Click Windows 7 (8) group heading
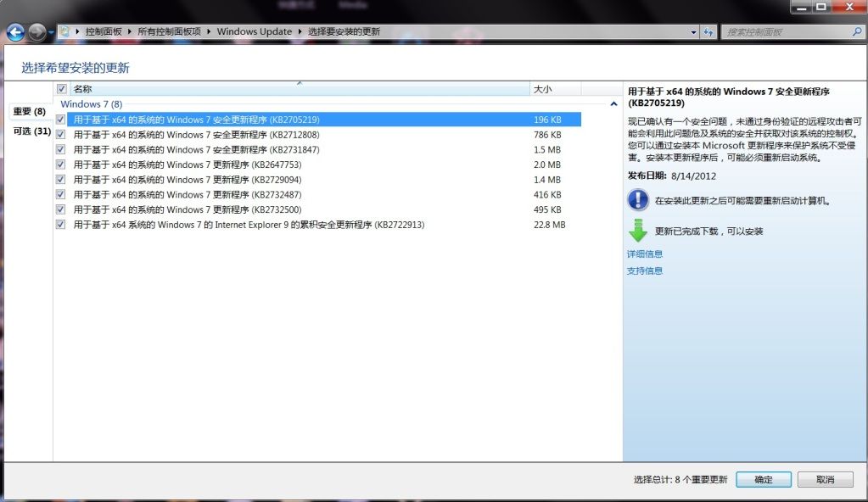Viewport: 868px width, 502px height. (92, 104)
